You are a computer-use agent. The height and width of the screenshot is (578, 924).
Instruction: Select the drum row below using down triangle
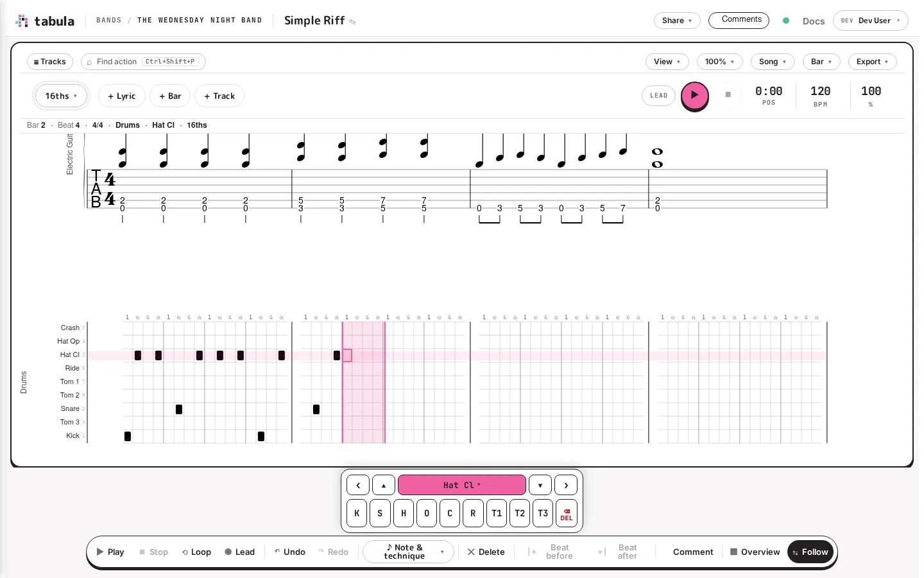pyautogui.click(x=540, y=485)
